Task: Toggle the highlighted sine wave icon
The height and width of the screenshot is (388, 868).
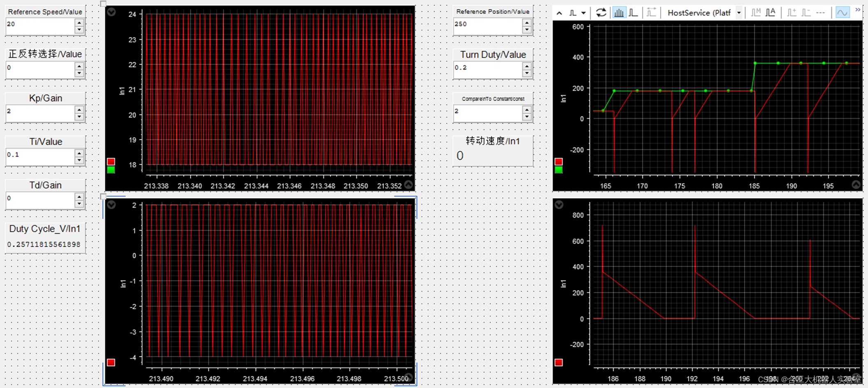Action: [842, 13]
